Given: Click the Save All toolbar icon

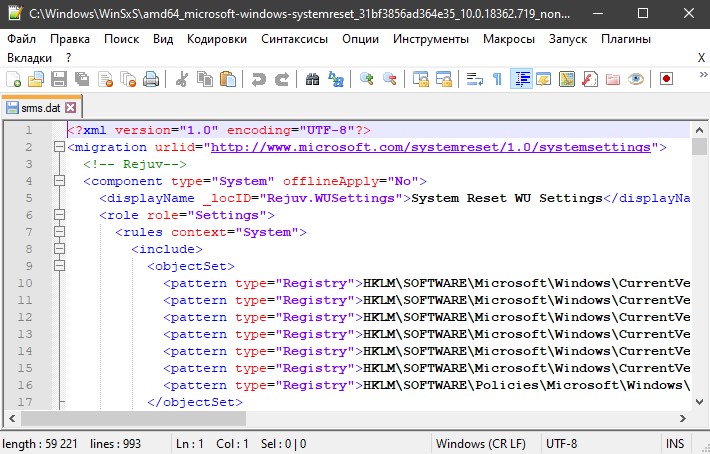Looking at the screenshot, I should 82,79.
